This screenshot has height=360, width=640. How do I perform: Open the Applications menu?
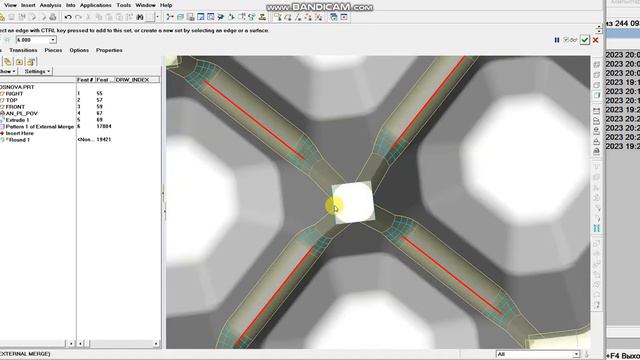pyautogui.click(x=96, y=5)
